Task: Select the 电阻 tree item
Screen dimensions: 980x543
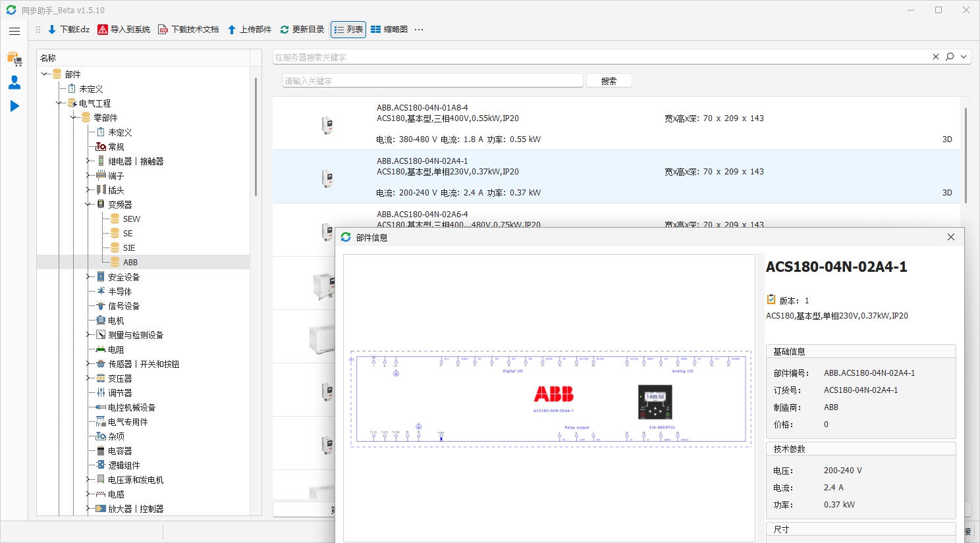Action: 116,349
